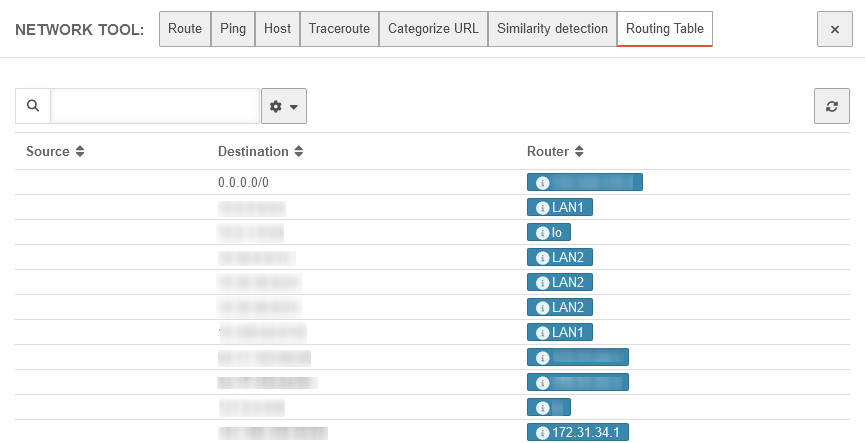Click the info icon on the lo router

point(542,233)
